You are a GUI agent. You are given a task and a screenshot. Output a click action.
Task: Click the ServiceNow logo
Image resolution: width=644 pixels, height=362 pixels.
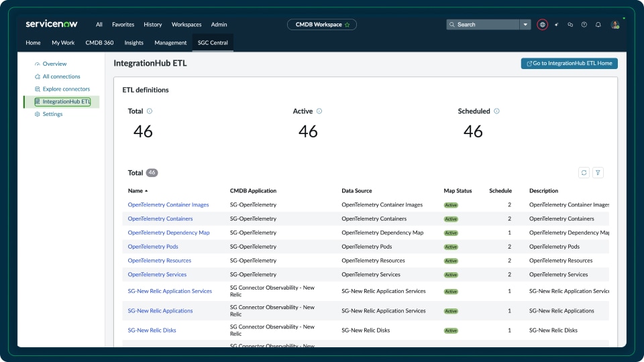click(x=52, y=24)
